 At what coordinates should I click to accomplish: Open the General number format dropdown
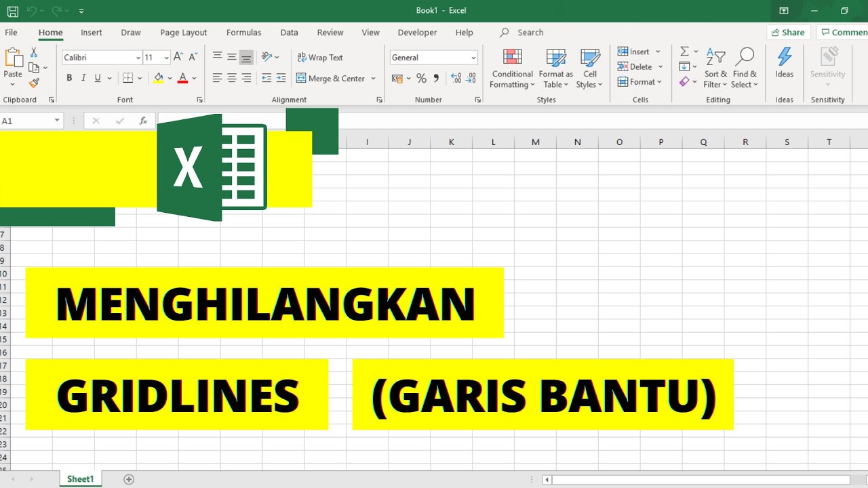(473, 58)
